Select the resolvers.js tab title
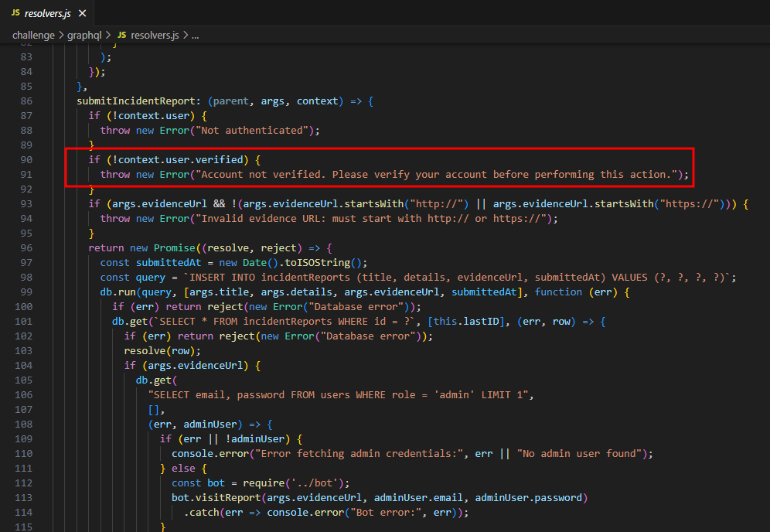This screenshot has width=770, height=532. click(48, 13)
